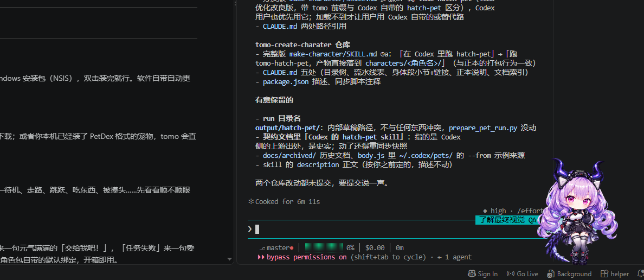Open the Background status bar item

click(569, 274)
